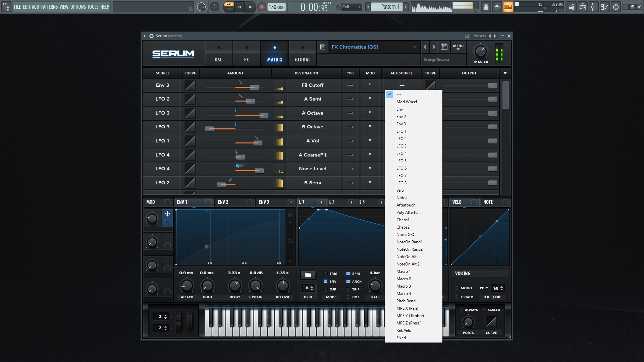Click the FL Studio tempo knob icon left of 130
Screen dimensions: 644x362
pos(214,7)
